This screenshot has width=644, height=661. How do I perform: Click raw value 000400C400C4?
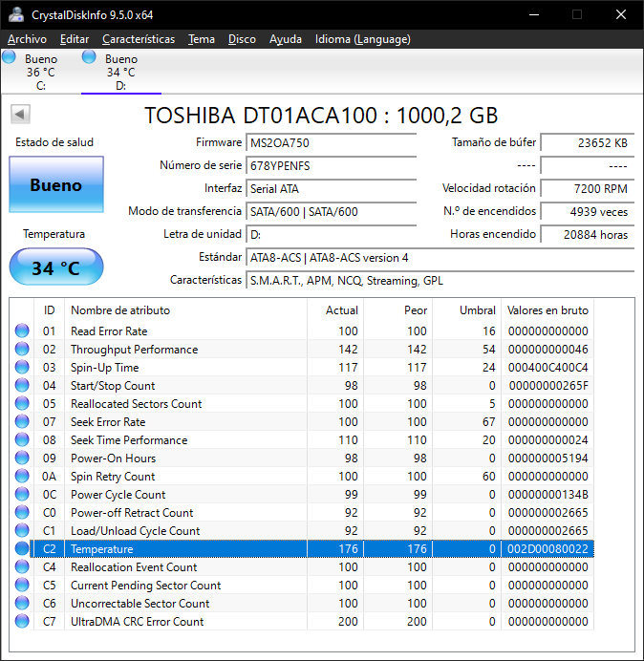point(547,368)
